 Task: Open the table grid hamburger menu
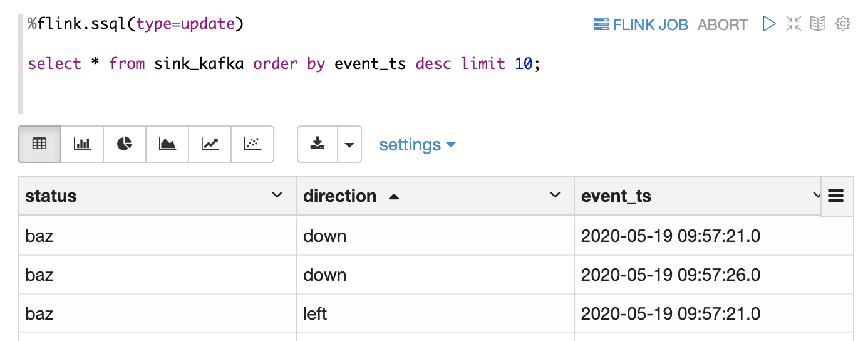(836, 196)
